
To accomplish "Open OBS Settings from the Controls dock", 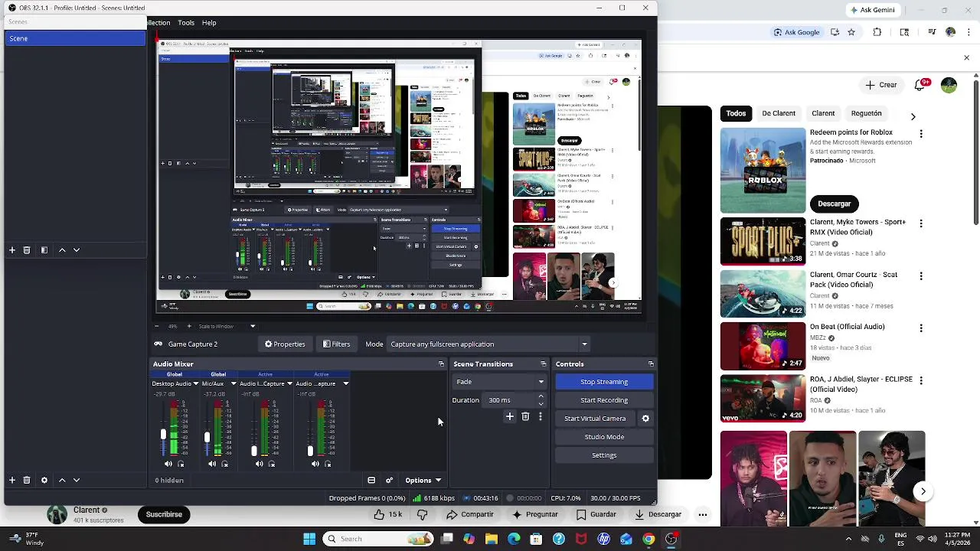I will [604, 455].
